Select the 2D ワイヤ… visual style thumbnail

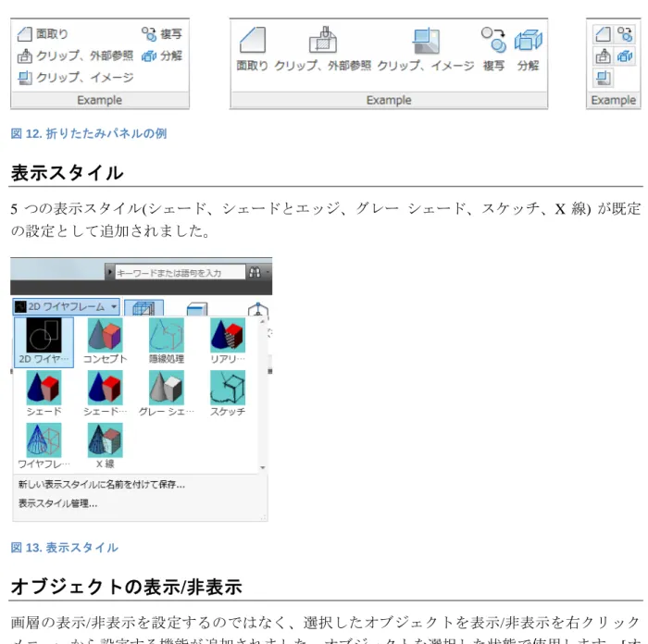44,342
